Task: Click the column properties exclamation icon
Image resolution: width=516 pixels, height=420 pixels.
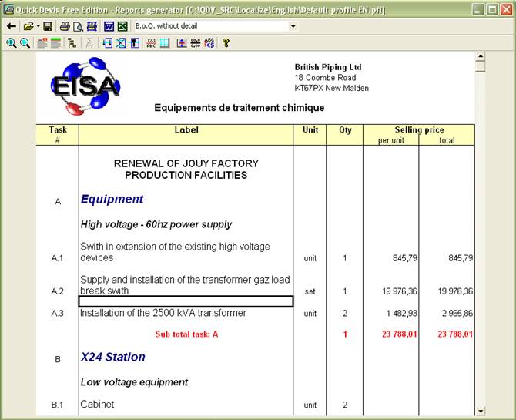Action: point(135,43)
